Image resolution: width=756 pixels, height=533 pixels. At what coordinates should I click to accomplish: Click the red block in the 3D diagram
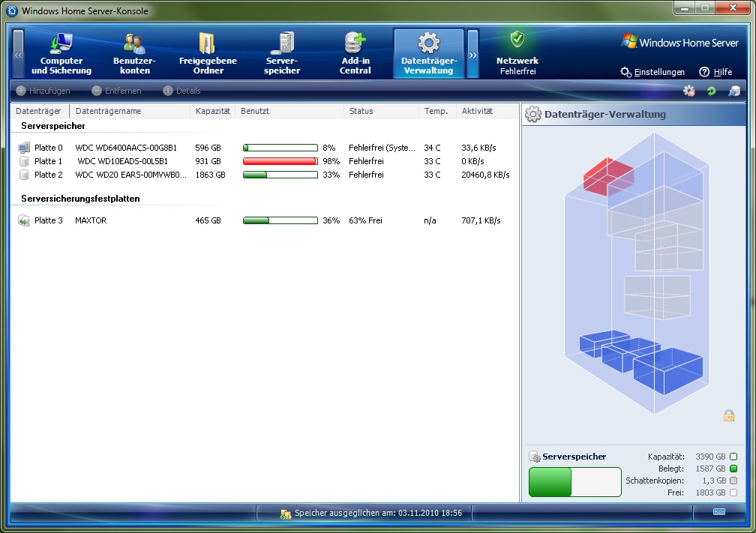(x=609, y=176)
